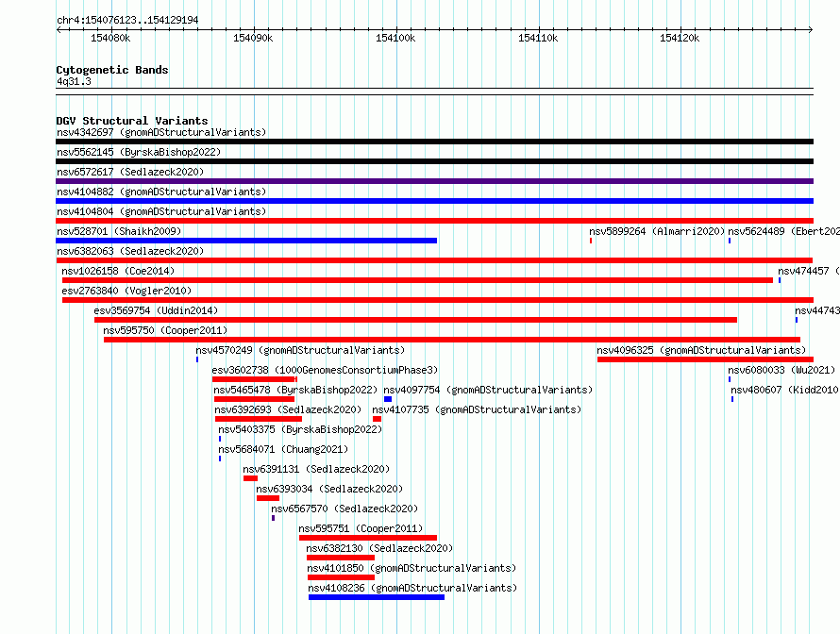Click the nsv6382130 Sedlazeck2020 label
This screenshot has height=634, width=840.
click(x=379, y=548)
